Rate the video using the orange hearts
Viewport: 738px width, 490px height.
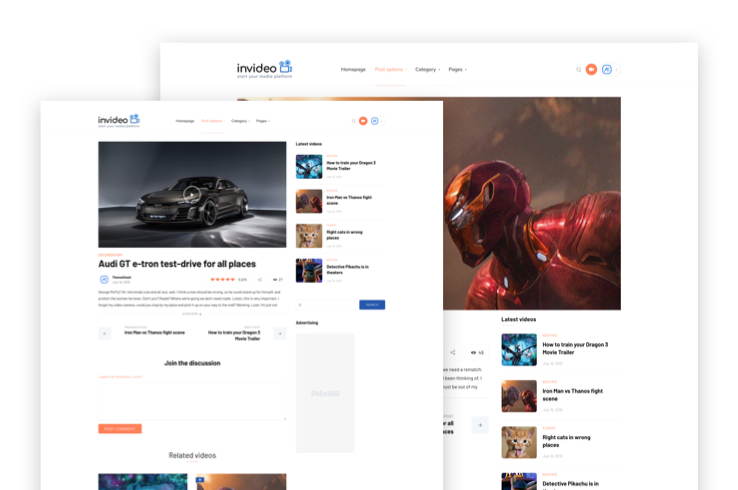point(222,280)
